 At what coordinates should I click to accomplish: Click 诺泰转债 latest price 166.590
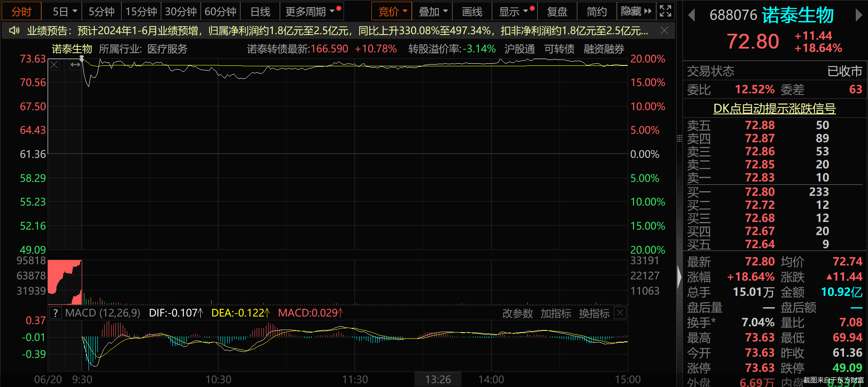pyautogui.click(x=330, y=49)
